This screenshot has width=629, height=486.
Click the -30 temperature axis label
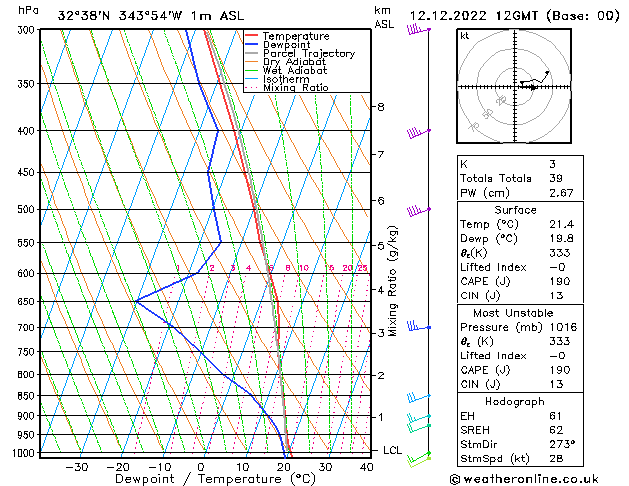(x=77, y=467)
